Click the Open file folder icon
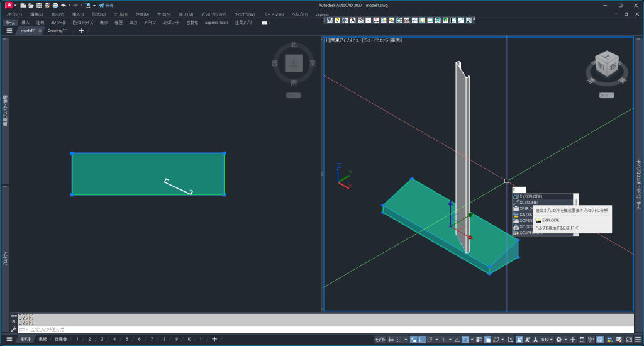Screen dimensions: 644x346 31,5
